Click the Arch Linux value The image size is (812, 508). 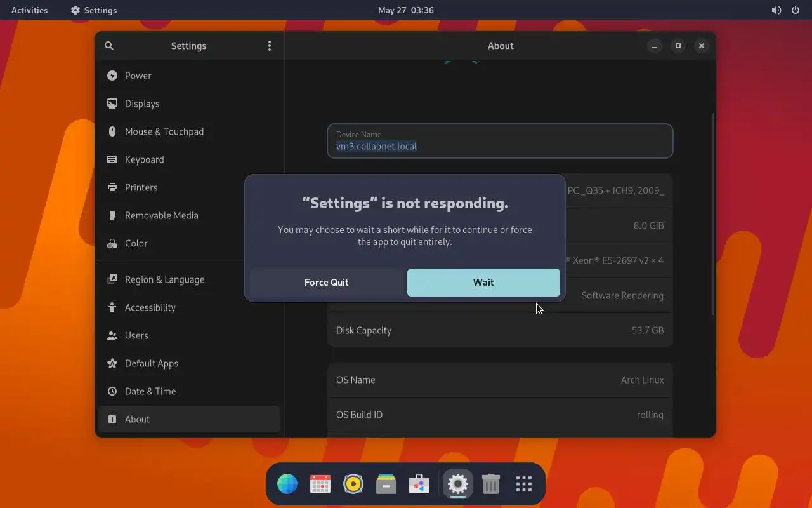click(x=642, y=380)
